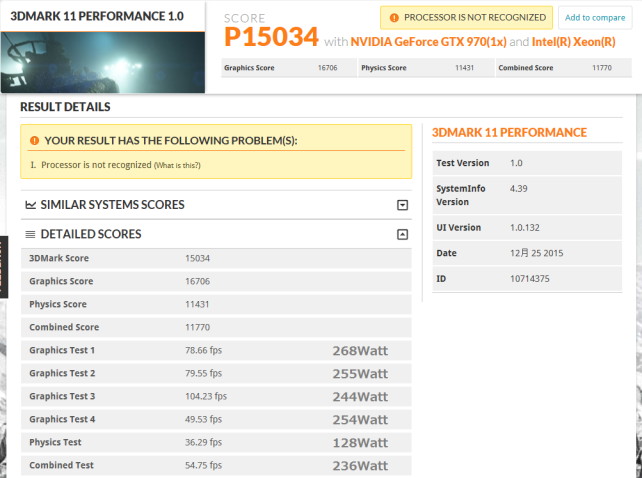Click the 244Watt power label
642x478 pixels.
tap(360, 396)
